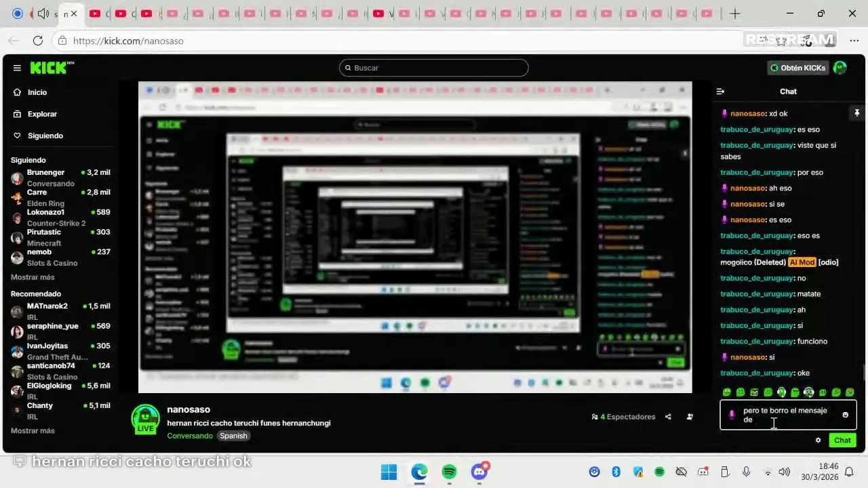Open Spotify from taskbar

click(x=449, y=472)
